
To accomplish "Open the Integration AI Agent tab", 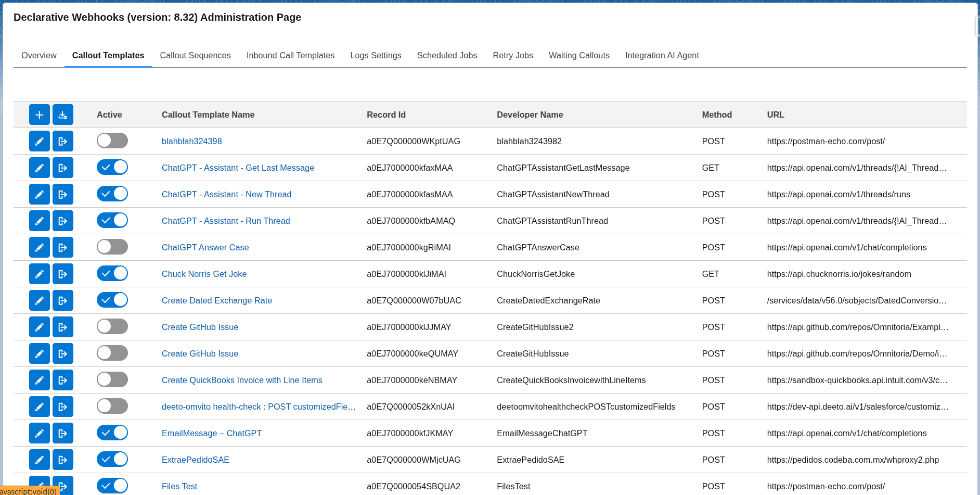I will 662,55.
